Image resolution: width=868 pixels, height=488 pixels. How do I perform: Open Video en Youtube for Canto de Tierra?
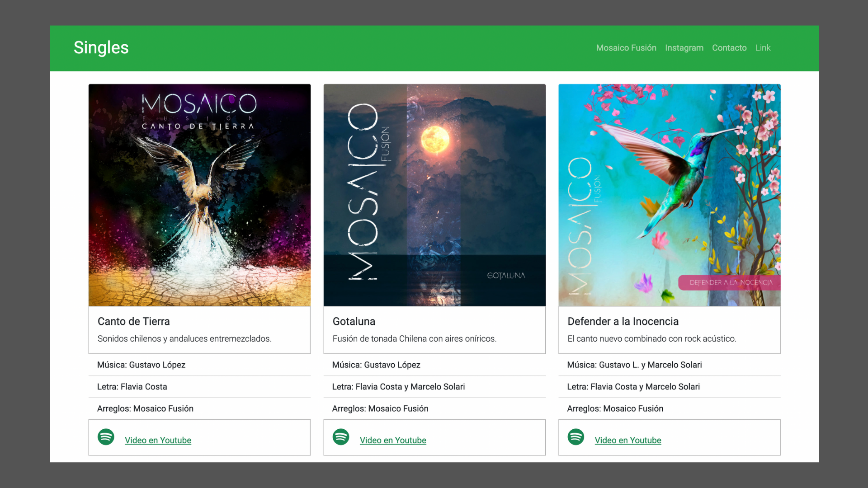(x=158, y=440)
